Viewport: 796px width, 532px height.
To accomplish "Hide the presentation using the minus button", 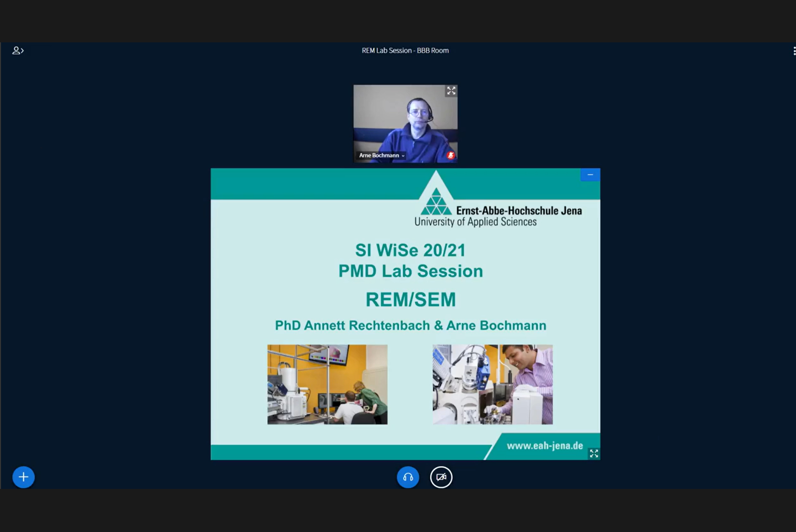I will (x=590, y=175).
